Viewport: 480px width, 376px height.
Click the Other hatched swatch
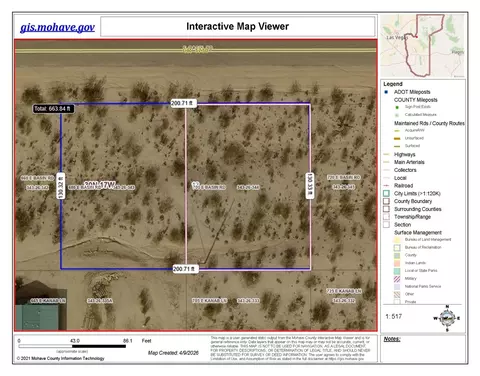click(397, 294)
